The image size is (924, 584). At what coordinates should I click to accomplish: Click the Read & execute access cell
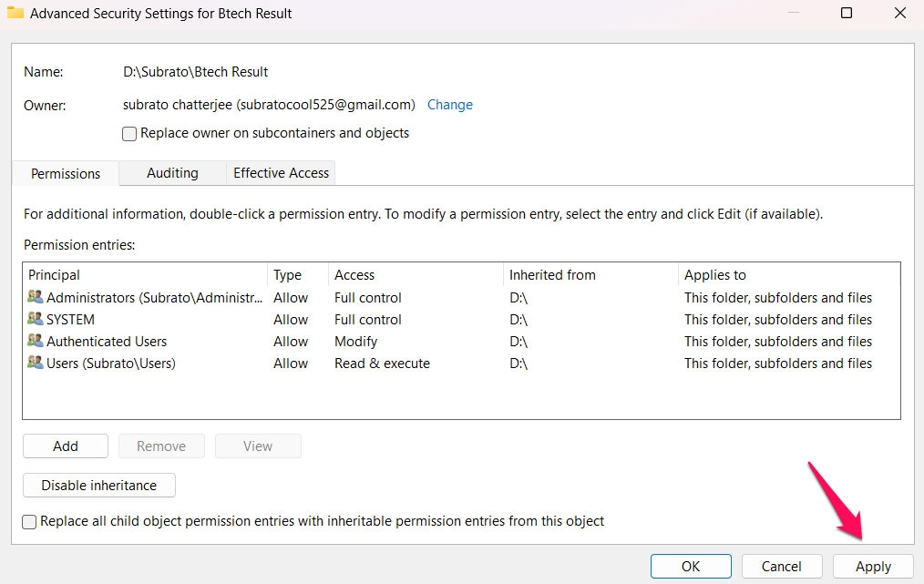382,363
